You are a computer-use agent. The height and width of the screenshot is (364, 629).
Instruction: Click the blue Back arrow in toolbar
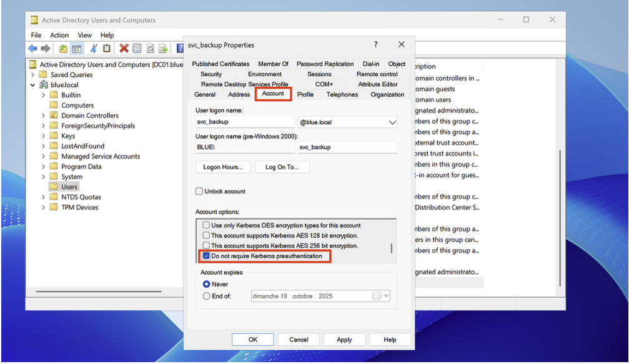point(32,49)
